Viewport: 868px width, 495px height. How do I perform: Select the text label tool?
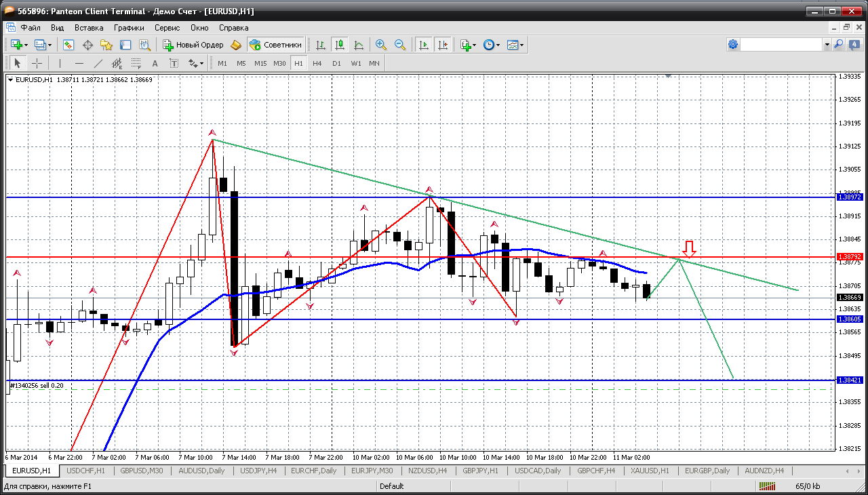(174, 63)
